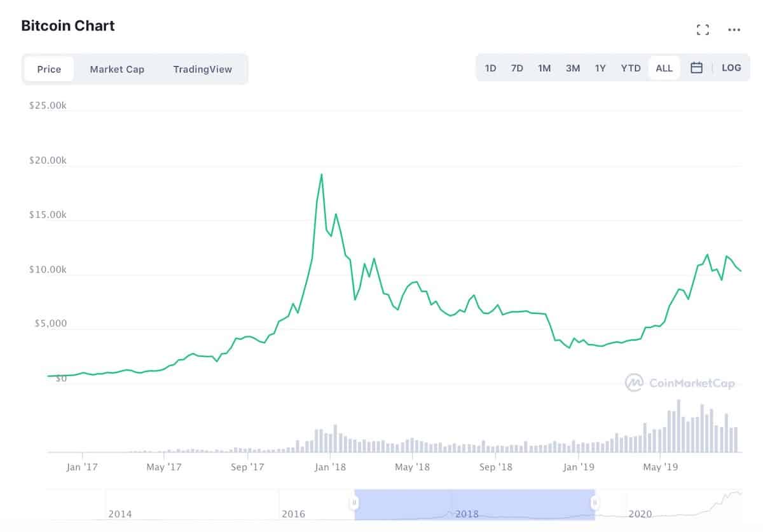Switch to the Market Cap tab

click(117, 69)
